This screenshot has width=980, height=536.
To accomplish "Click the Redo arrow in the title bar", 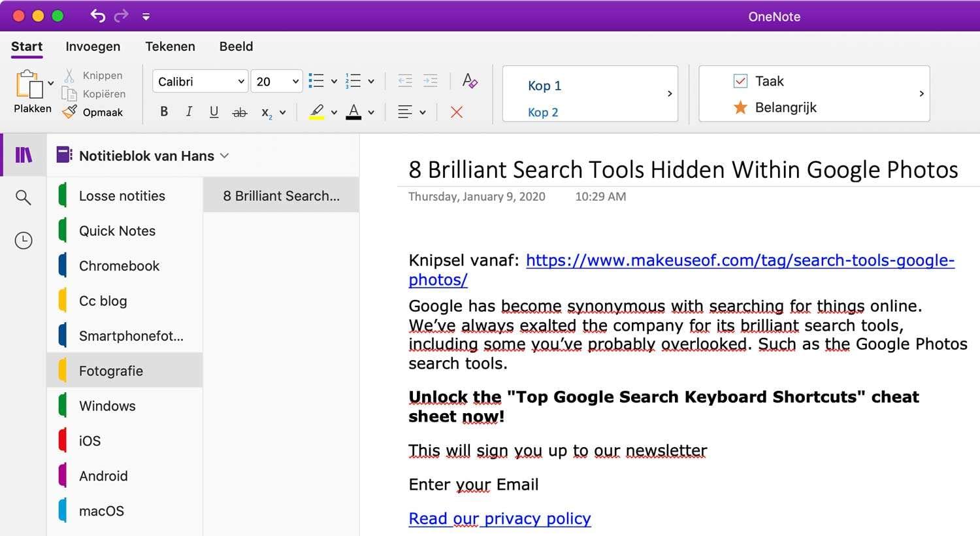I will coord(122,16).
